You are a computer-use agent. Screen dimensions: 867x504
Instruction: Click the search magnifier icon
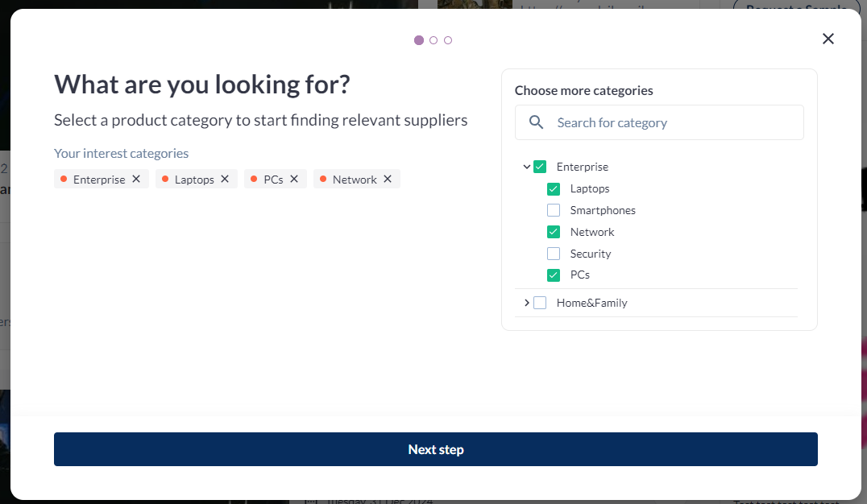[536, 122]
